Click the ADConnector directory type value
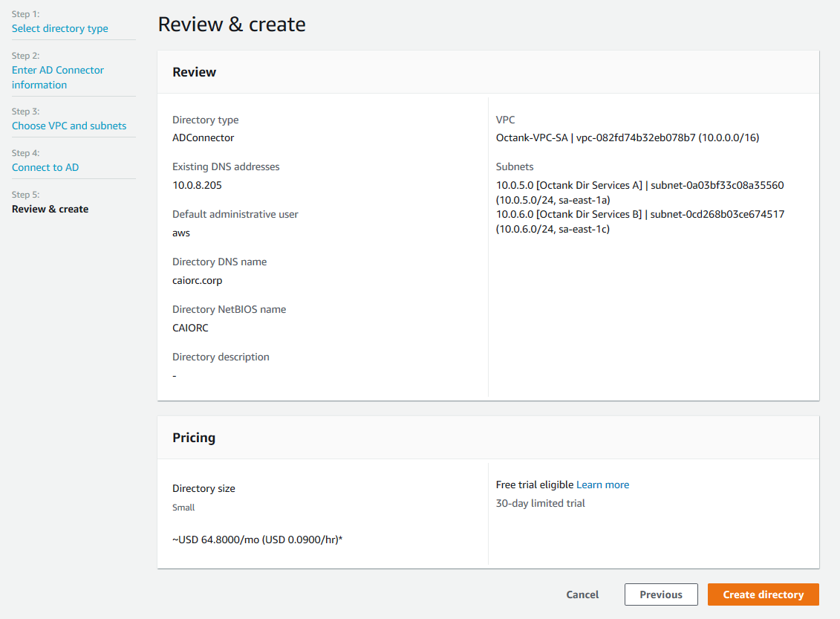This screenshot has height=619, width=840. click(x=203, y=137)
